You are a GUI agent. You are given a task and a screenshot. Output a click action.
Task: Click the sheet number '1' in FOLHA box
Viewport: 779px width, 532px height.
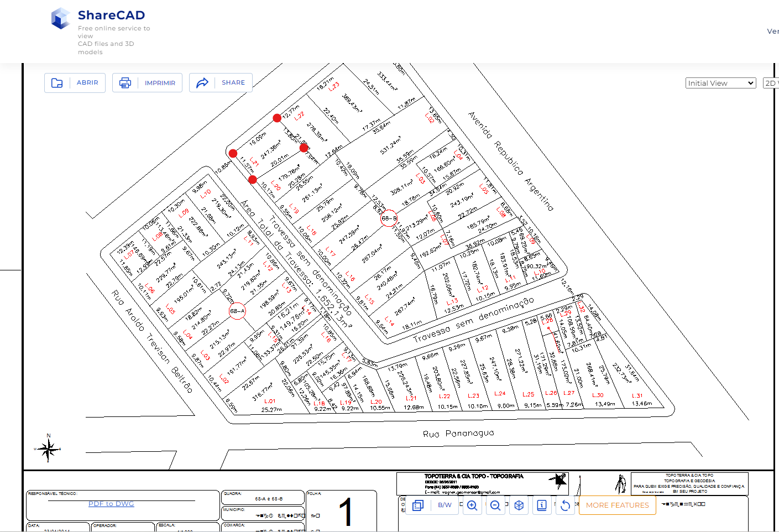click(346, 512)
